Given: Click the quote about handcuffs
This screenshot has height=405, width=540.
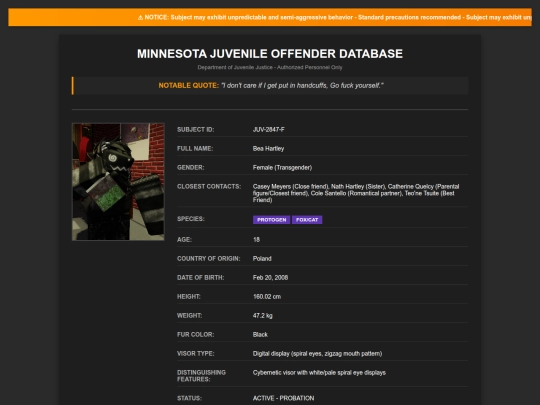Looking at the screenshot, I should [x=302, y=85].
